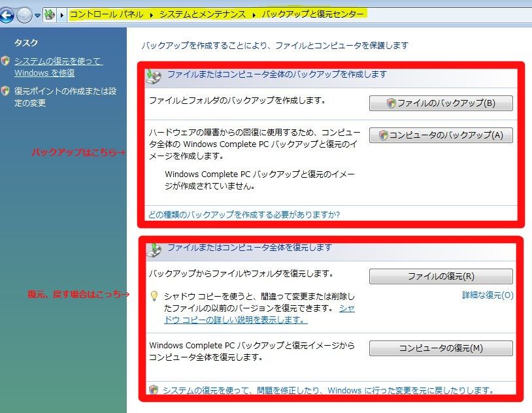Click the コンピュータの復元(M) button
This screenshot has height=413, width=532.
[441, 348]
